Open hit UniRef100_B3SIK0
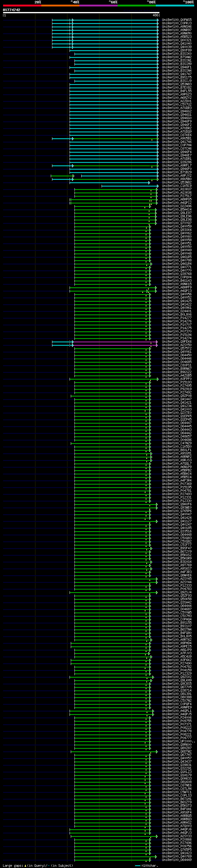197x868 pixels. 177,54
